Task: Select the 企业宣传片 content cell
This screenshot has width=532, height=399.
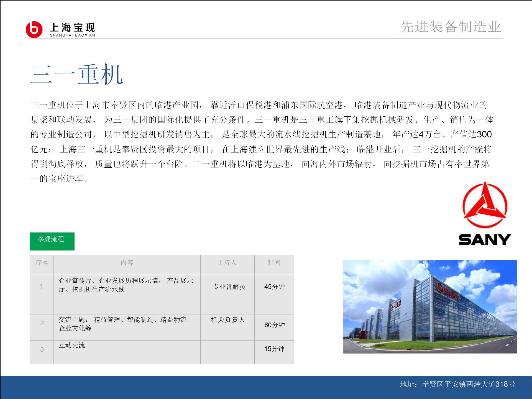Action: click(x=127, y=295)
